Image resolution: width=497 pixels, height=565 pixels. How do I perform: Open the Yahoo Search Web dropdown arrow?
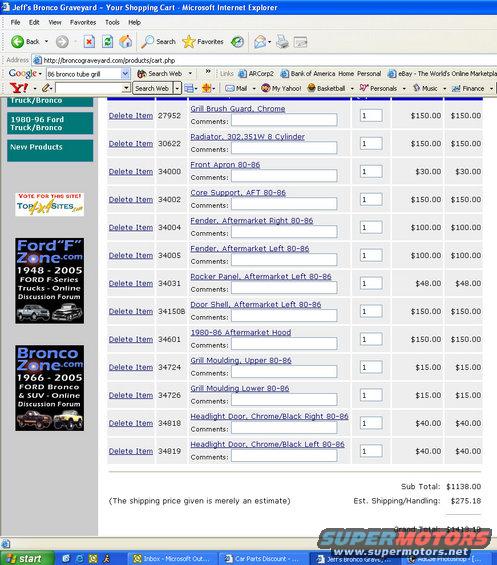(177, 88)
